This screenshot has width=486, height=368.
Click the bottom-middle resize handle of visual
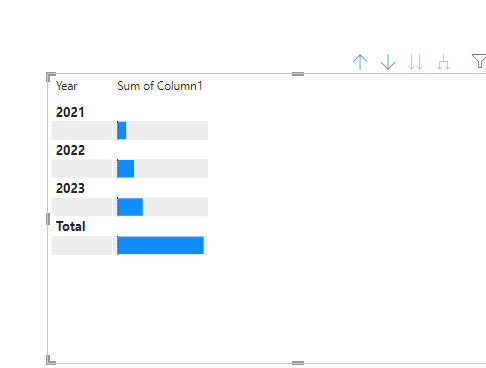point(298,363)
